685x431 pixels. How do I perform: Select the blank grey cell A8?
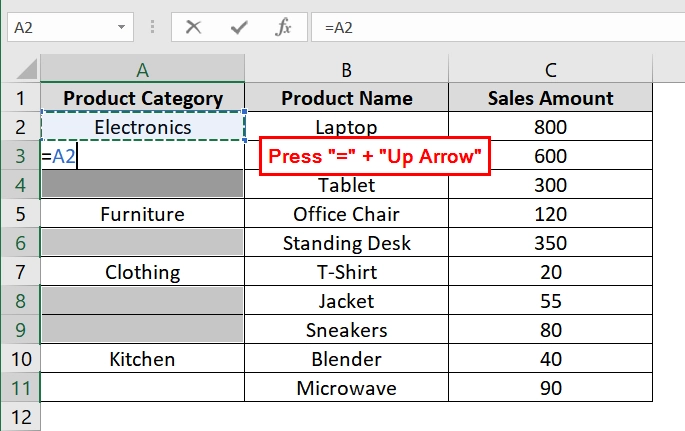pyautogui.click(x=142, y=301)
